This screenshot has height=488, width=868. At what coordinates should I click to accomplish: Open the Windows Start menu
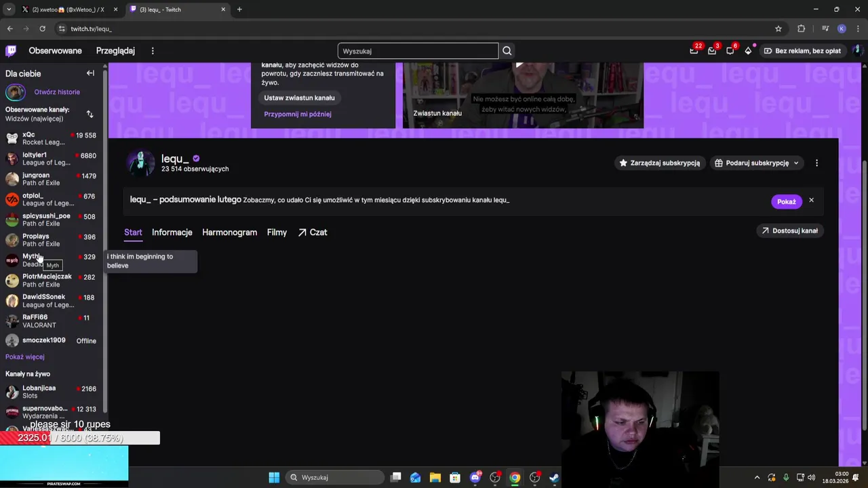274,477
